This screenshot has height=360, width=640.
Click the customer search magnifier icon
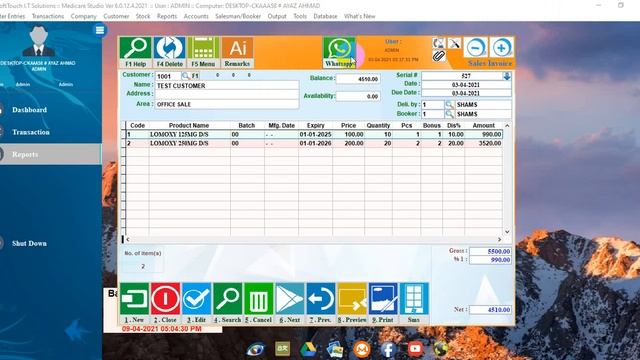(185, 76)
